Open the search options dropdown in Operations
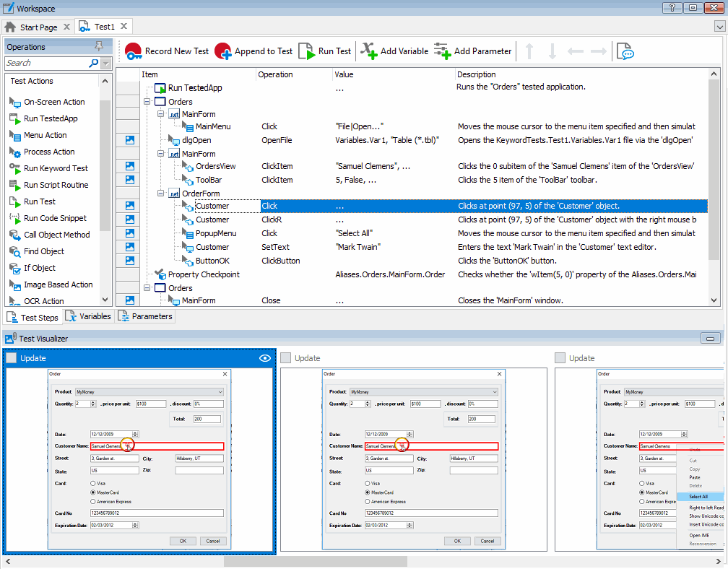This screenshot has width=728, height=569. [106, 63]
